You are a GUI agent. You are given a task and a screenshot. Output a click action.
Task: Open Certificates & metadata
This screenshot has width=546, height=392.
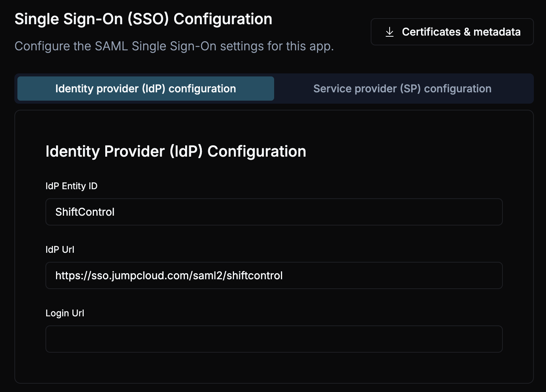point(452,32)
